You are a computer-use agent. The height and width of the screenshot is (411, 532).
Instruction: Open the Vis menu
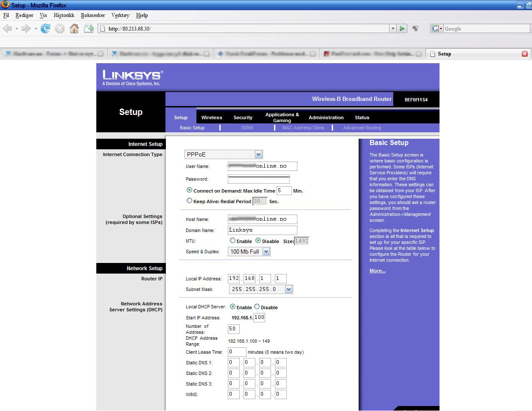(43, 15)
